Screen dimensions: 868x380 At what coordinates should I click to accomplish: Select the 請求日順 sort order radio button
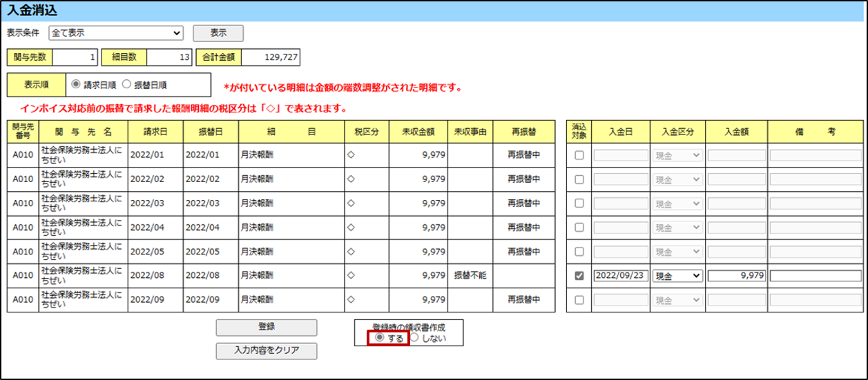[76, 85]
